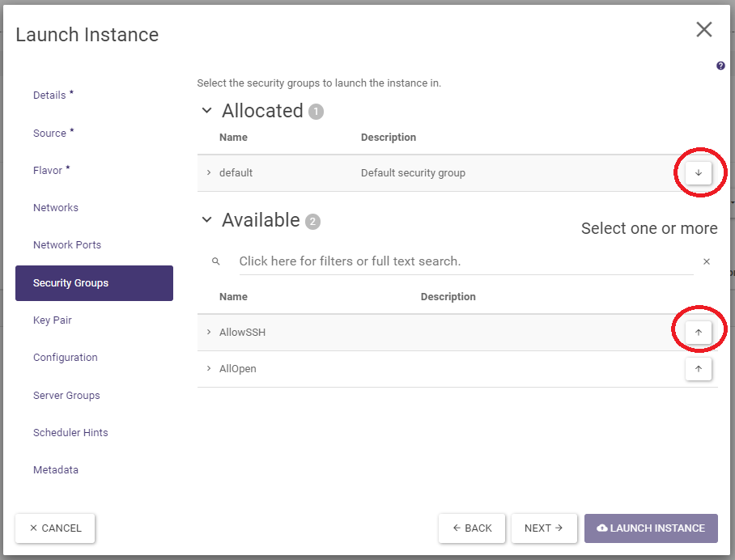This screenshot has height=560, width=735.
Task: Clear the filter search with the X icon
Action: point(706,261)
